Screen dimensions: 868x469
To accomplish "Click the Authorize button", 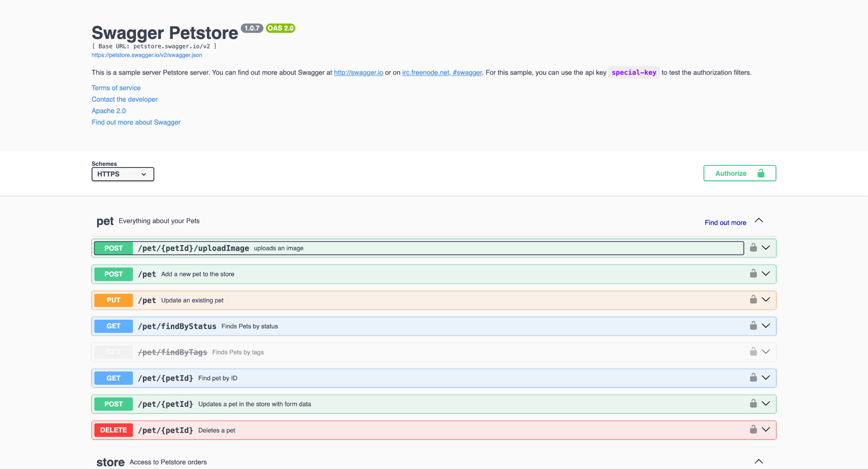I will [x=740, y=173].
